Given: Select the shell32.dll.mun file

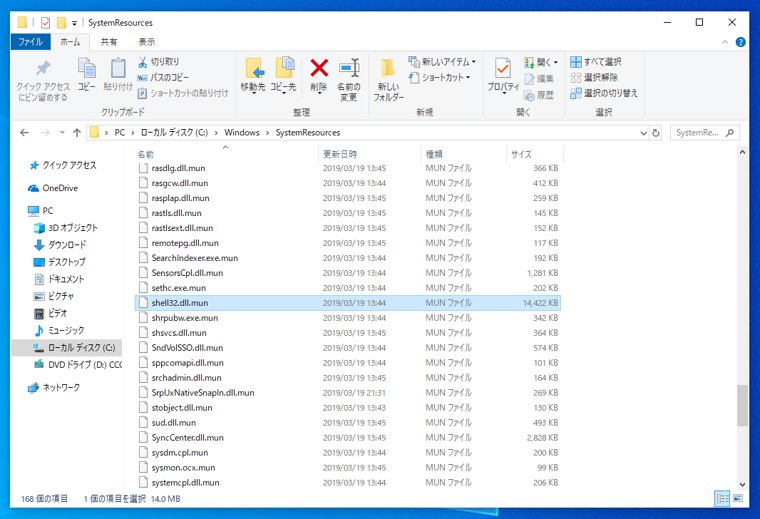Looking at the screenshot, I should point(348,303).
